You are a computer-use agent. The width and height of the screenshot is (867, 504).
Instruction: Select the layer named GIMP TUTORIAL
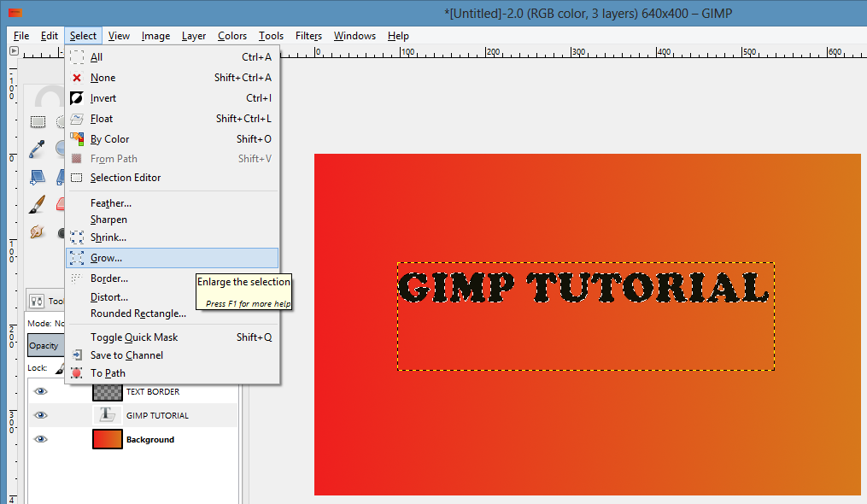coord(157,415)
